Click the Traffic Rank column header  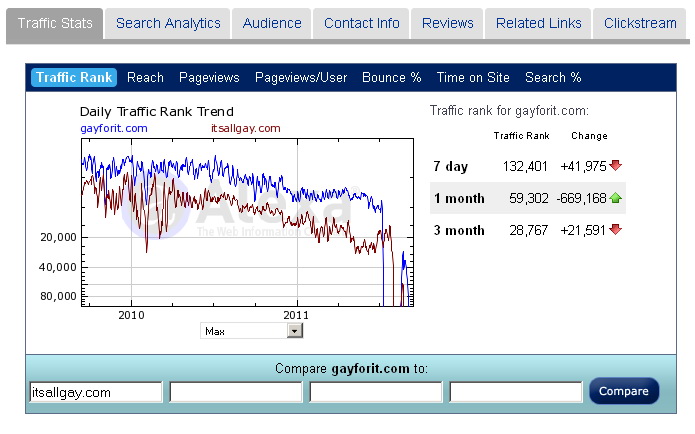522,136
